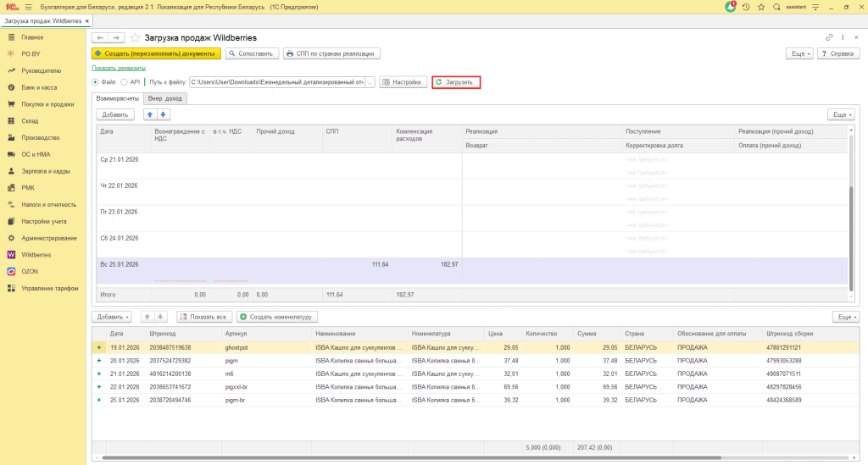The width and height of the screenshot is (868, 465).
Task: Move row down in lower goods table
Action: (x=160, y=317)
